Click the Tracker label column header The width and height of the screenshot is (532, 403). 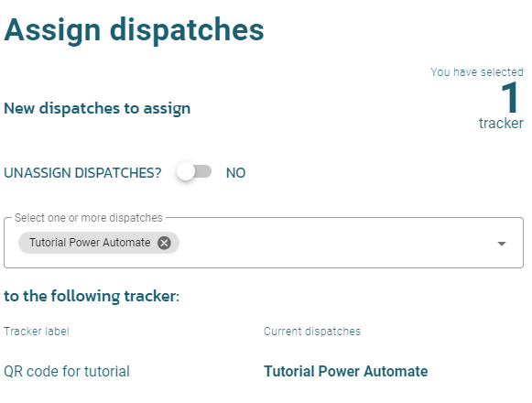point(37,332)
